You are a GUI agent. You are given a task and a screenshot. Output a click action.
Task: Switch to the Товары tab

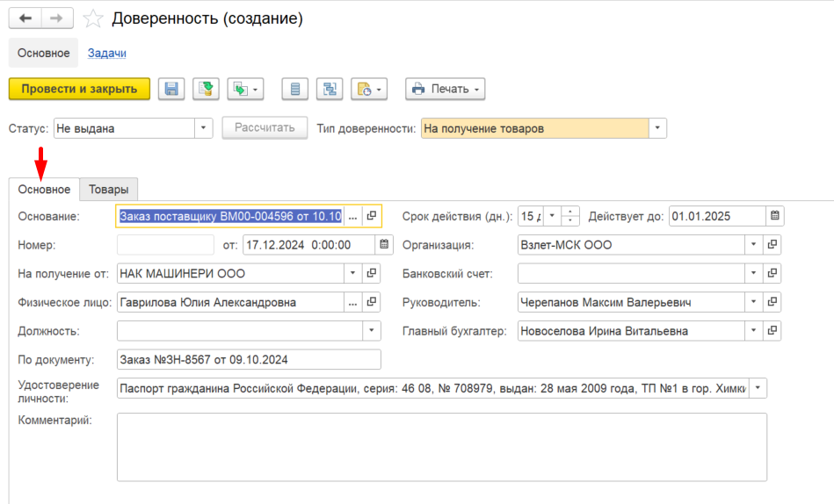point(108,190)
